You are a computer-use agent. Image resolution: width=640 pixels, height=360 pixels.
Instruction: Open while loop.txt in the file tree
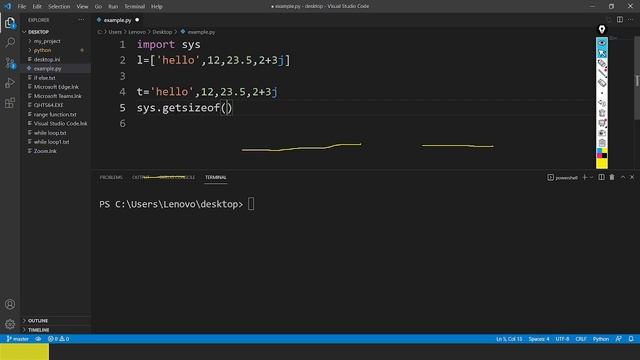[50, 133]
